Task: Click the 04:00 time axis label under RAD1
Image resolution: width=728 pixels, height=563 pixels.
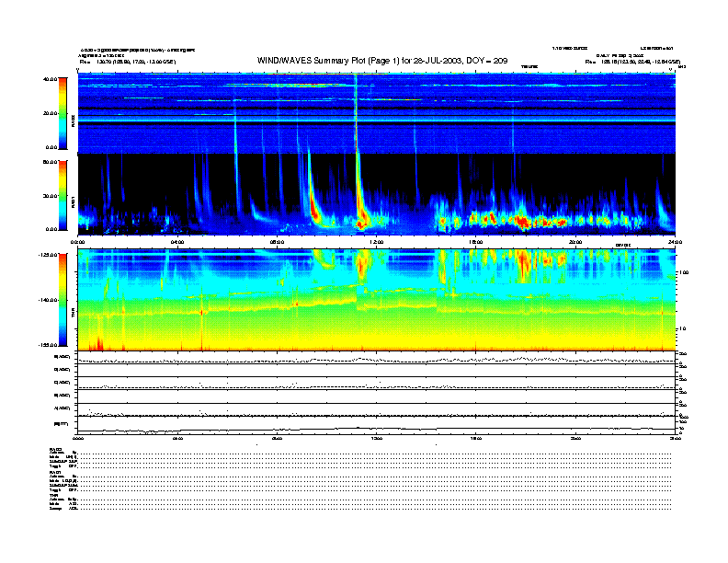Action: (177, 241)
